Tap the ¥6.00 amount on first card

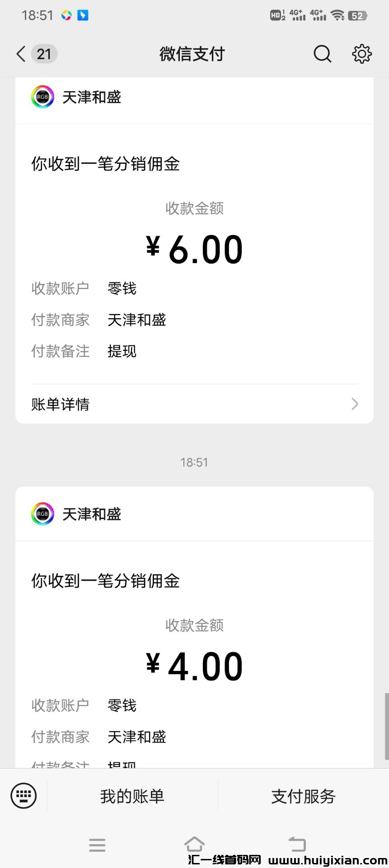195,250
